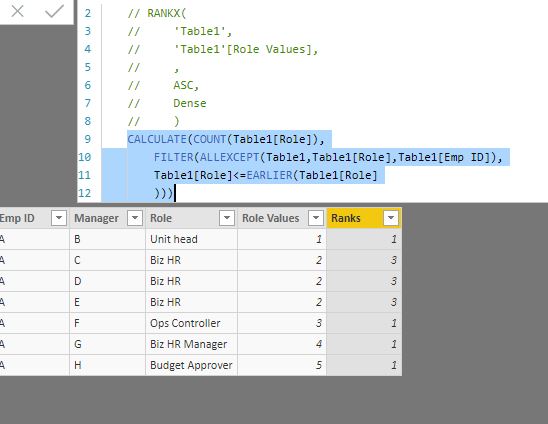Click the 'Biz HR Manager' role cell
The image size is (548, 424).
click(x=191, y=344)
